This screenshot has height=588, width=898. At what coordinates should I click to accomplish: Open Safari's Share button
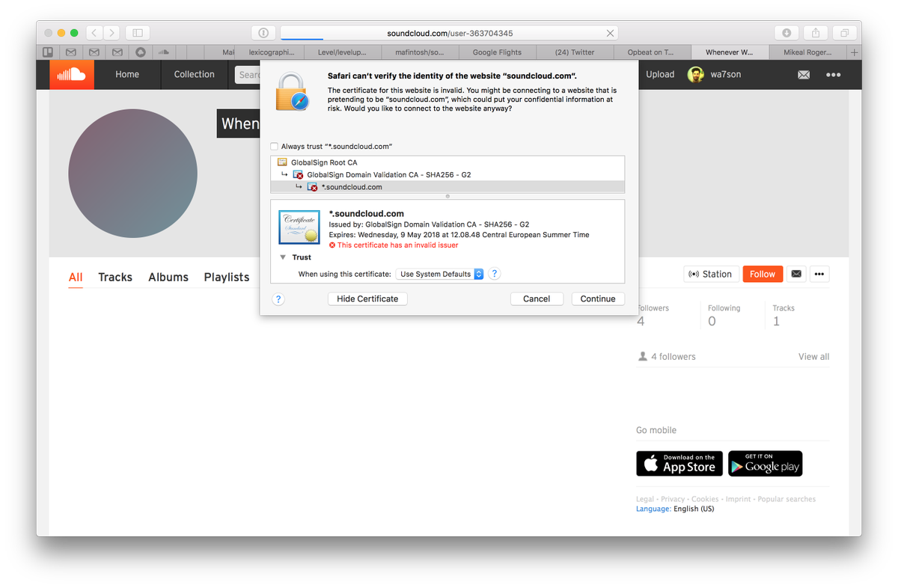816,33
